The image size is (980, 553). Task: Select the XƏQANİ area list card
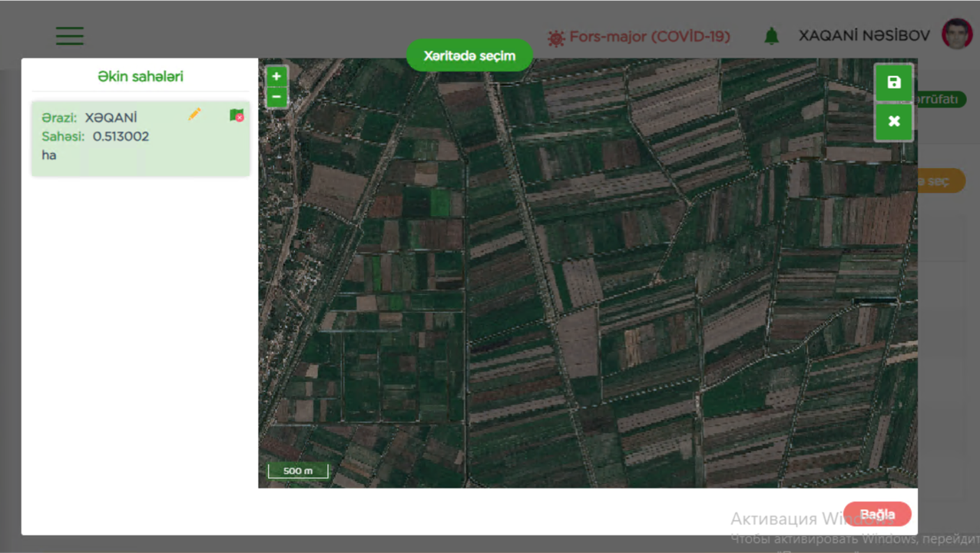pyautogui.click(x=141, y=139)
